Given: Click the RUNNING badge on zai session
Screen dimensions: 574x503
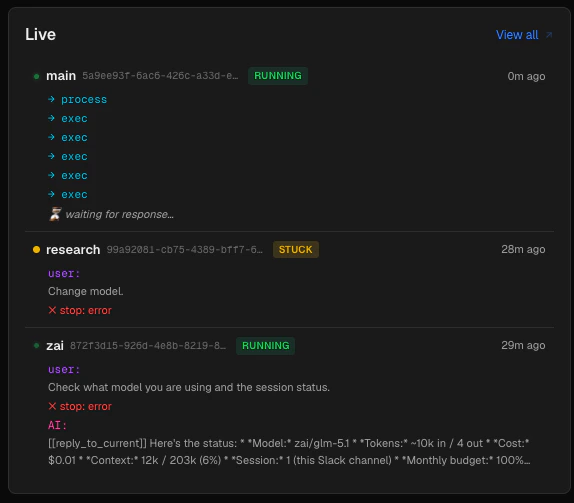Looking at the screenshot, I should [x=265, y=346].
